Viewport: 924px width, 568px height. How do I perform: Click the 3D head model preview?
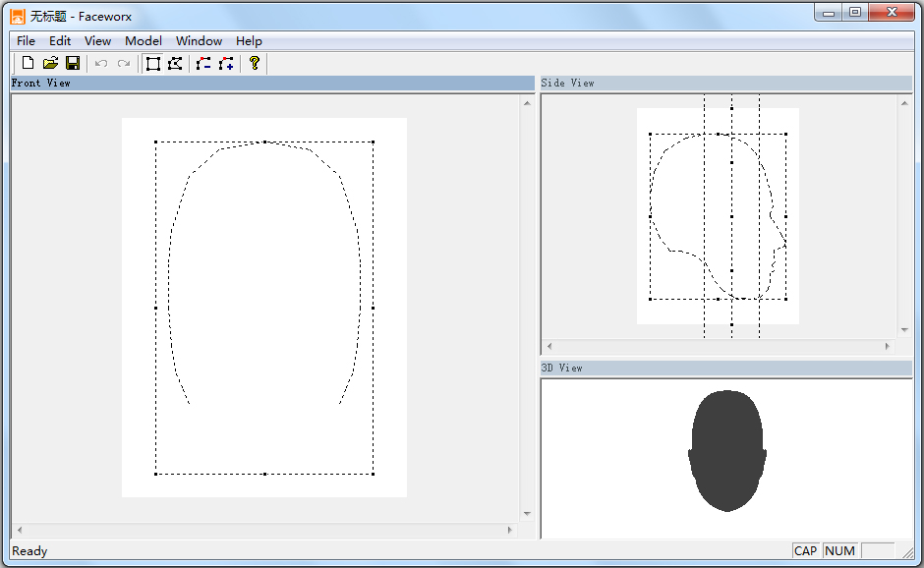point(726,450)
